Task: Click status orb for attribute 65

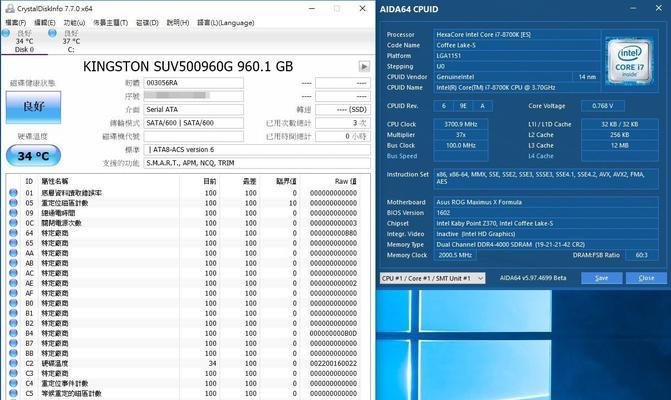Action: [13, 243]
